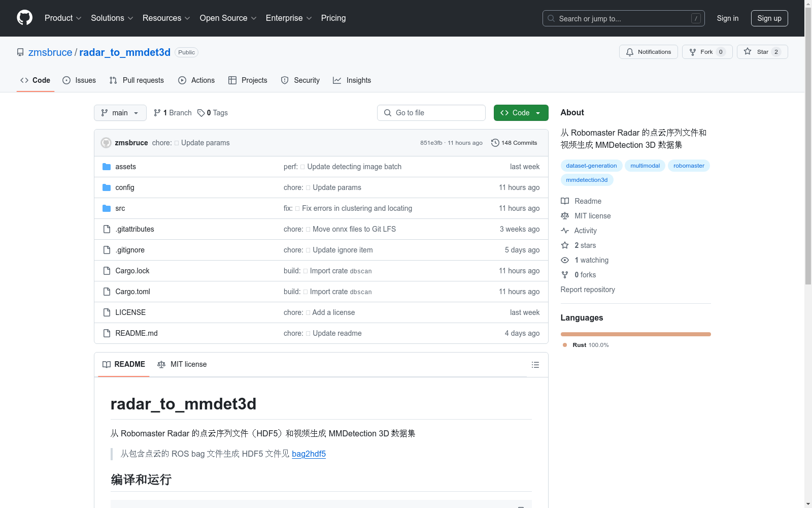
Task: Click the history clock icon by 148 Commits
Action: [495, 143]
